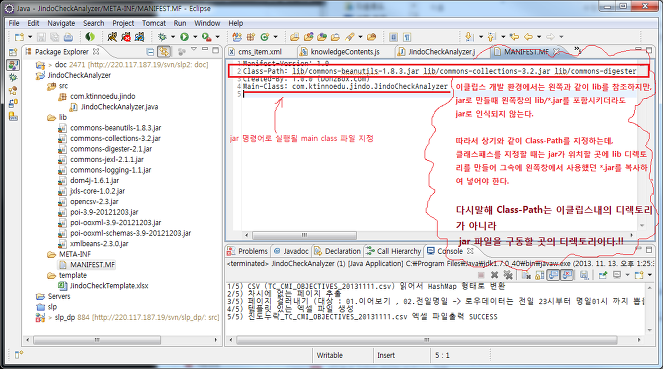Click the New Java Package icon
The width and height of the screenshot is (663, 369).
coord(251,37)
